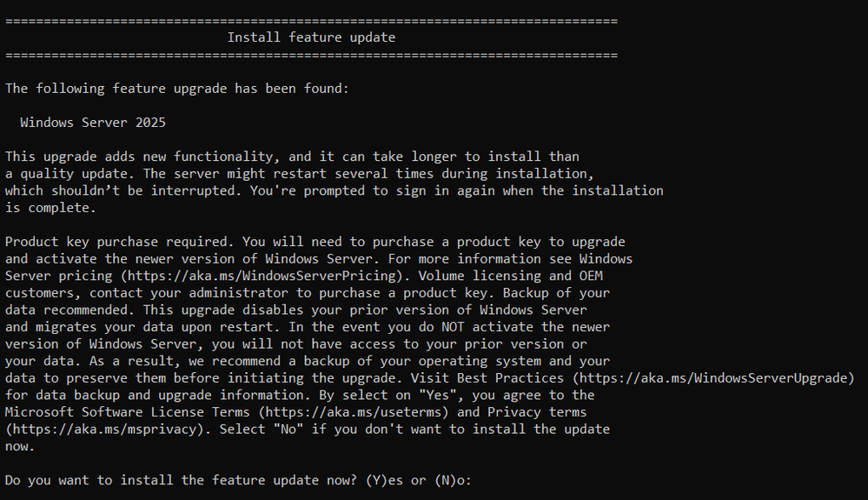Click the 'Install feature update' title
Image resolution: width=868 pixels, height=500 pixels.
[x=311, y=37]
